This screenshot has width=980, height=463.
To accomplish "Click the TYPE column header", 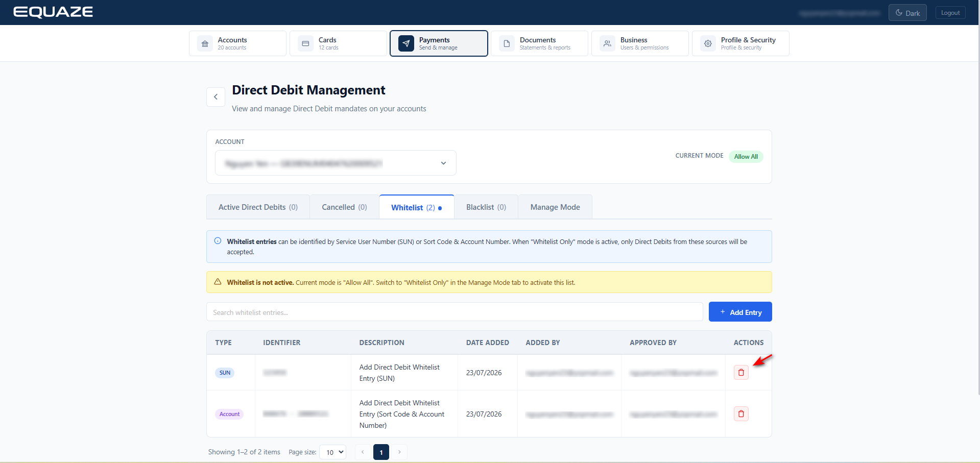I will click(x=223, y=343).
